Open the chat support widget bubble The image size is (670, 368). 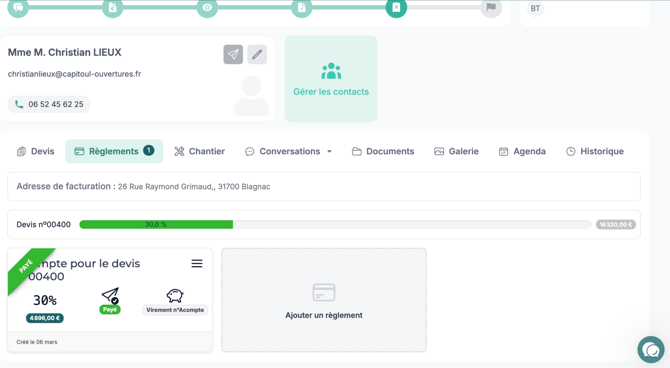651,350
